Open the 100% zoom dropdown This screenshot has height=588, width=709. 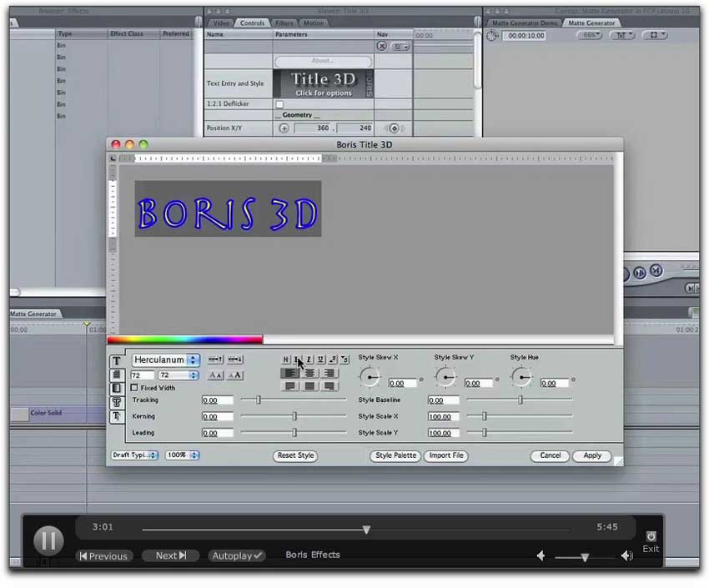[x=182, y=455]
